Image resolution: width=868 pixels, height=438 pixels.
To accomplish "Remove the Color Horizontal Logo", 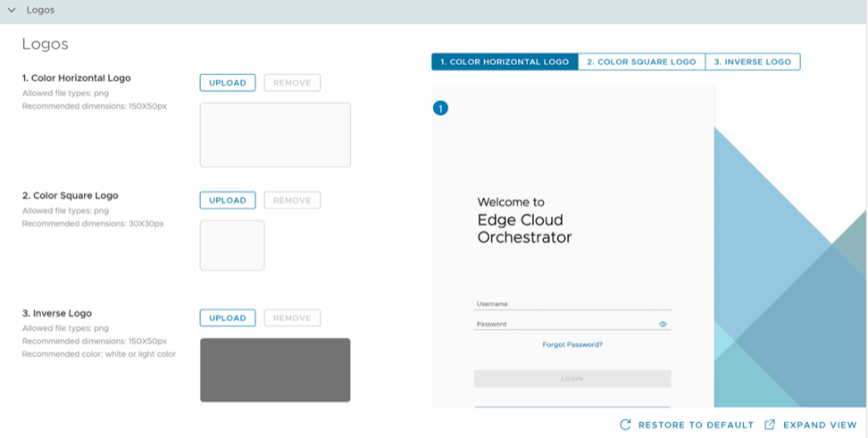I will 292,83.
